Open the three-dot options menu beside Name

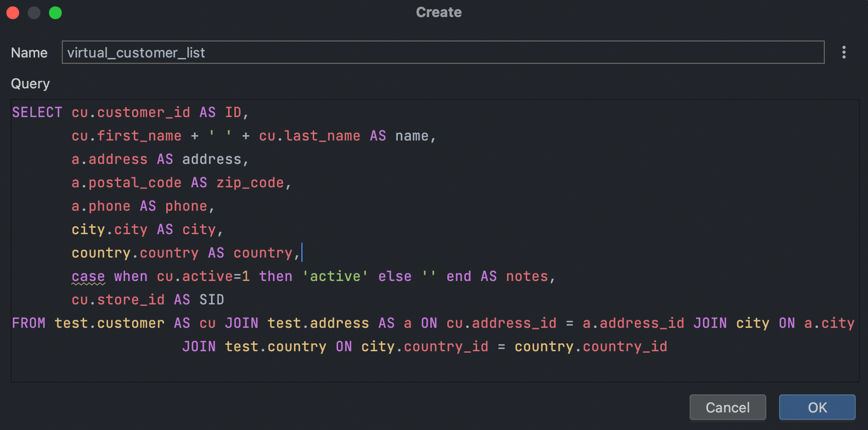844,52
